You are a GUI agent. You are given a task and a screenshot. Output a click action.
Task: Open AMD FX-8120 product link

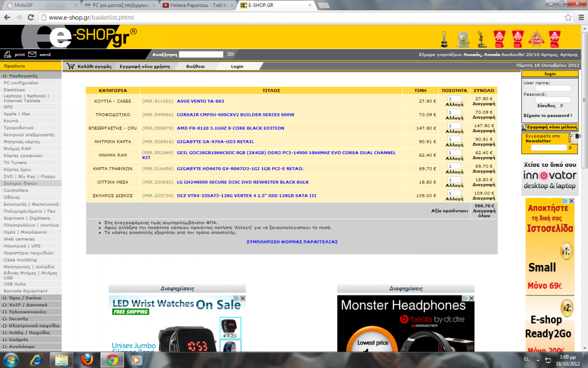point(230,128)
